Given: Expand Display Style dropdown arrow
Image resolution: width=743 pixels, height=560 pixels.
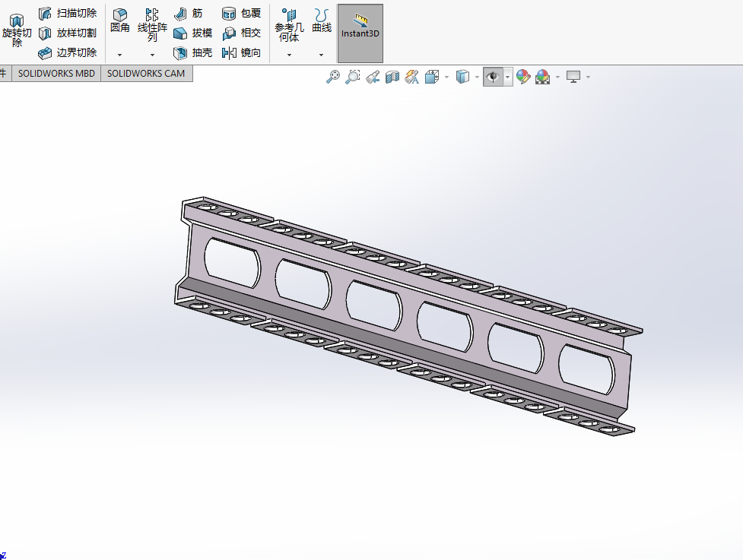Looking at the screenshot, I should tap(477, 77).
